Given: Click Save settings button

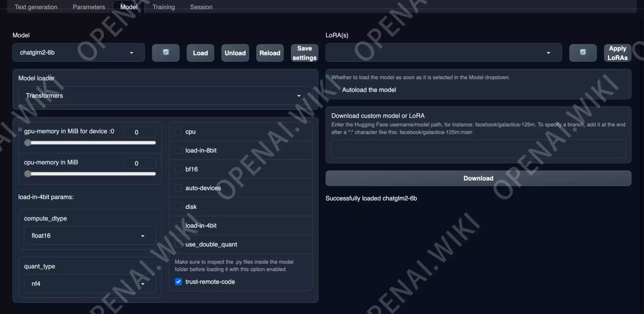Looking at the screenshot, I should [x=304, y=53].
